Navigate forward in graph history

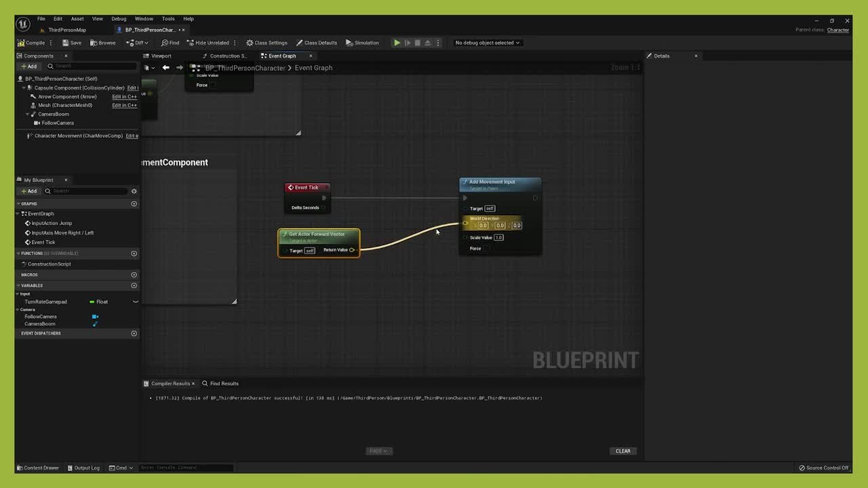[179, 67]
